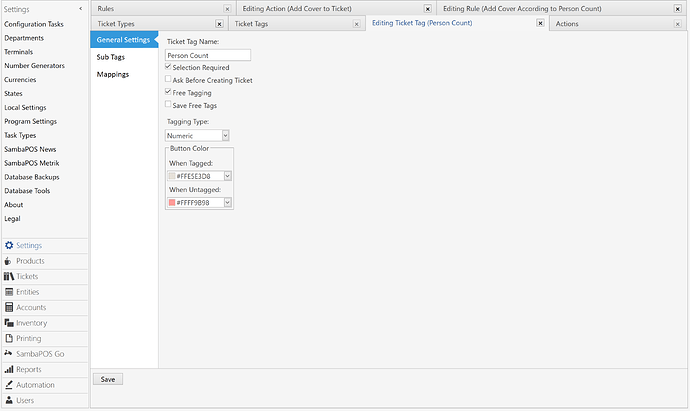Open Local Settings
Viewport: 690px width, 411px height.
pyautogui.click(x=25, y=107)
